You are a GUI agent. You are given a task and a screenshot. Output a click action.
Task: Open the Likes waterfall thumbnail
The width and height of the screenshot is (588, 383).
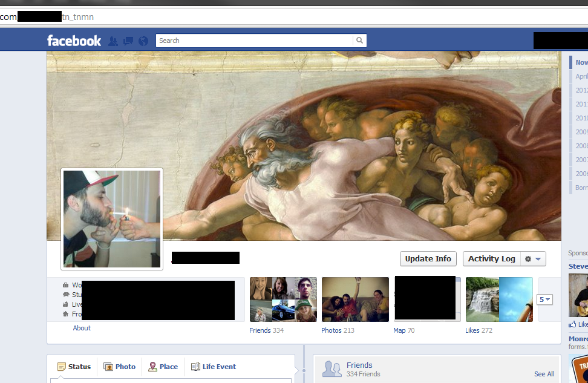coord(499,300)
